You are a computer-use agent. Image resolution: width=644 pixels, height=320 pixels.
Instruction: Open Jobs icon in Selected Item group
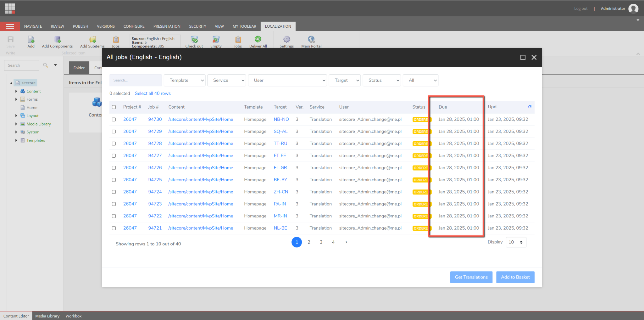pos(116,39)
